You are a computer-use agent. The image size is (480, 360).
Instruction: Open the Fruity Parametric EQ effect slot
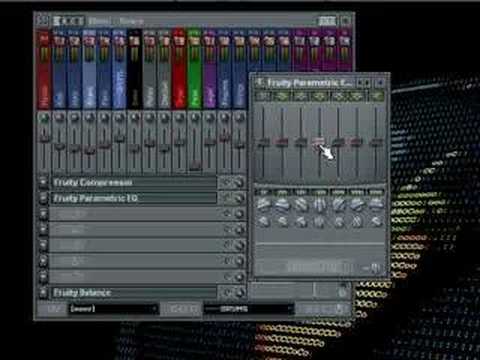(x=133, y=198)
